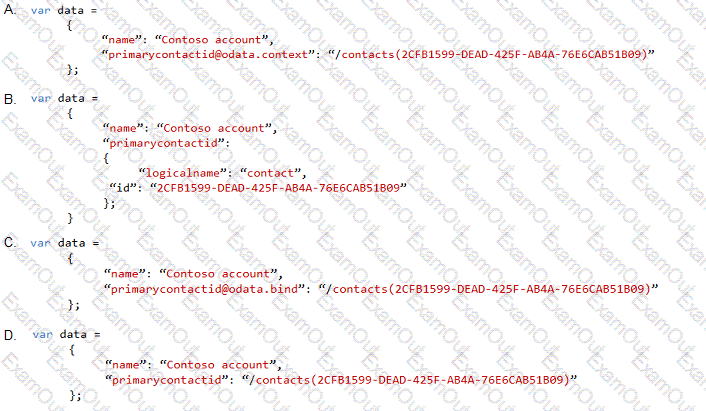Click the /contacts GUID value in option C

pyautogui.click(x=489, y=289)
